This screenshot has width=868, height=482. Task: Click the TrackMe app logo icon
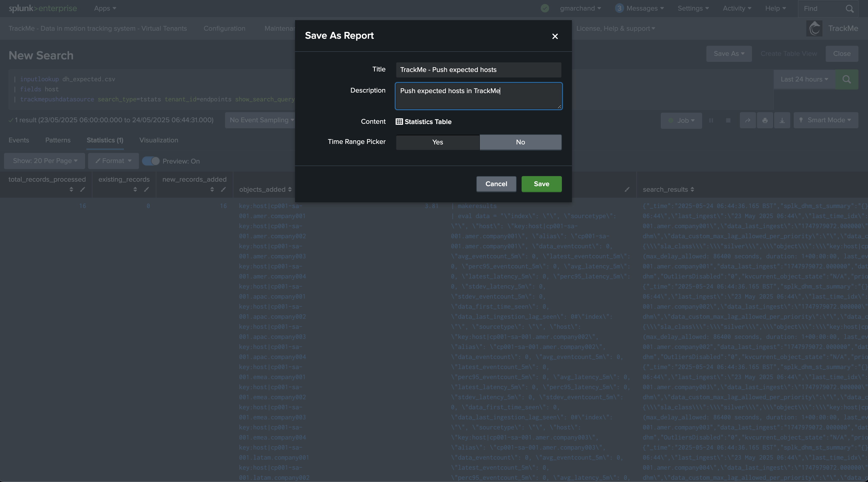coord(814,29)
